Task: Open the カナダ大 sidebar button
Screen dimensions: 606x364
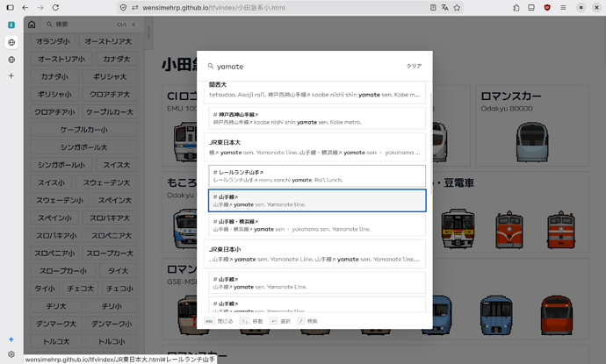Action: 116,59
